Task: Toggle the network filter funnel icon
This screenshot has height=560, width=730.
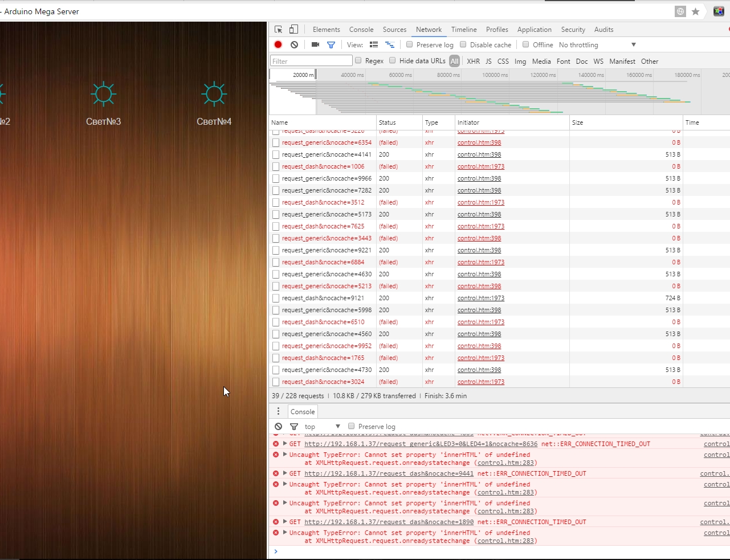Action: click(x=331, y=44)
